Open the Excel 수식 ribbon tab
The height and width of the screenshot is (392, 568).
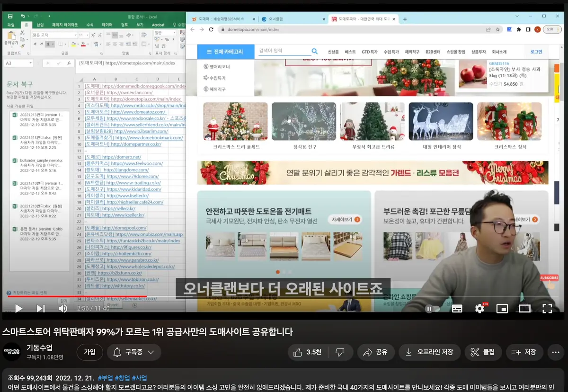(89, 25)
